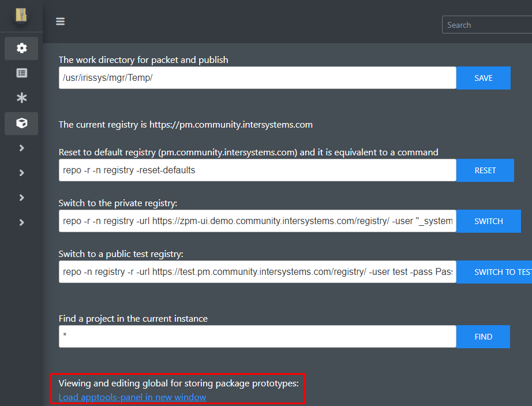
Task: Open the Load apptools-panel in new window link
Action: (x=132, y=397)
